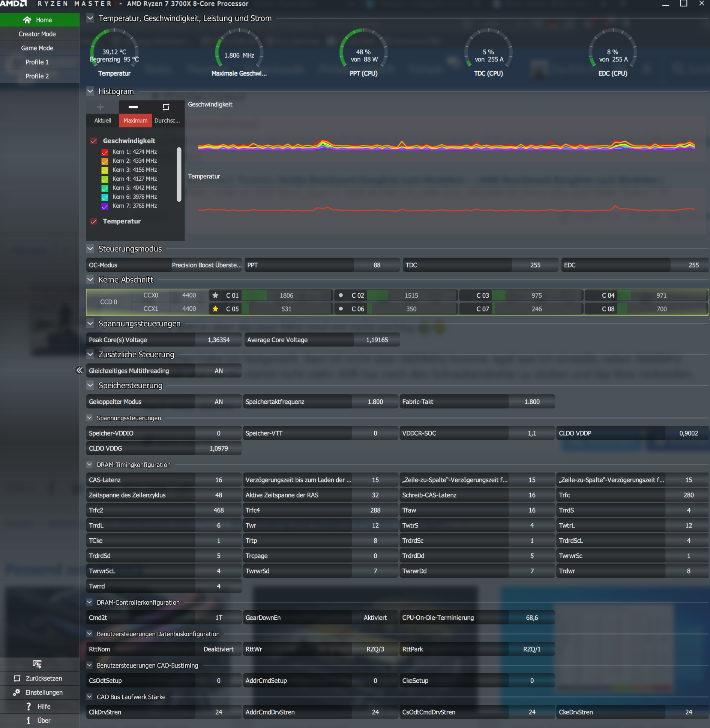
Task: Select the Maximum histogram tab
Action: 135,121
